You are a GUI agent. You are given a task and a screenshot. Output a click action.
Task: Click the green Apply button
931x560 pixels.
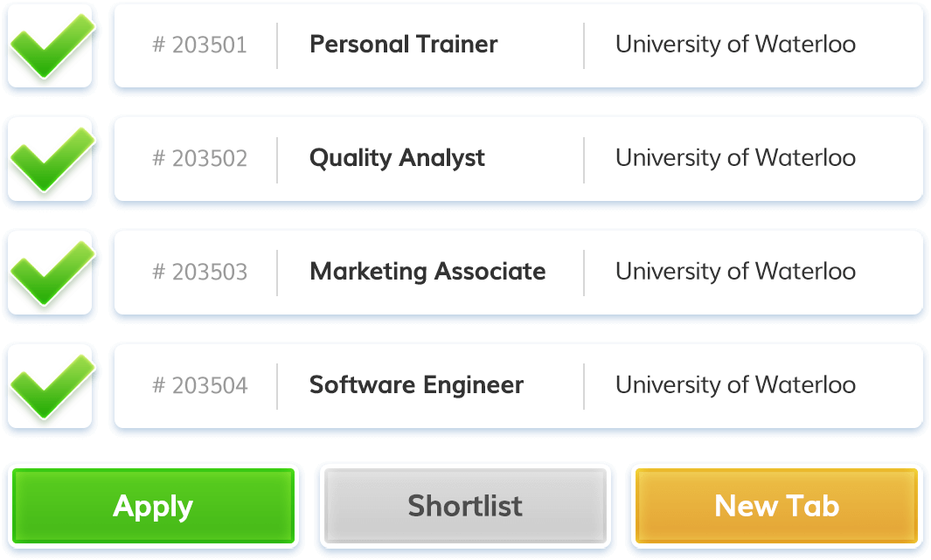pos(153,506)
